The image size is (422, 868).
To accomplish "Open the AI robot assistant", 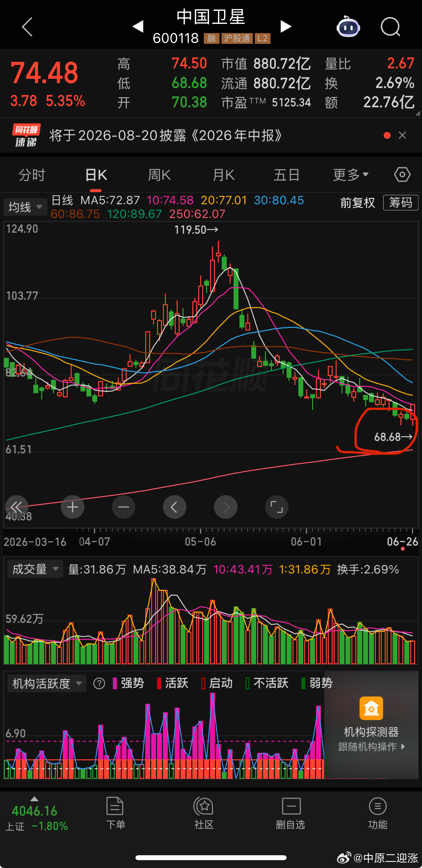I will pos(348,26).
